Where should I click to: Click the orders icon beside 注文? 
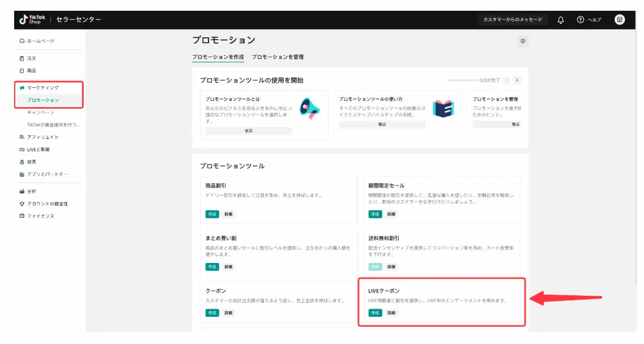click(22, 58)
